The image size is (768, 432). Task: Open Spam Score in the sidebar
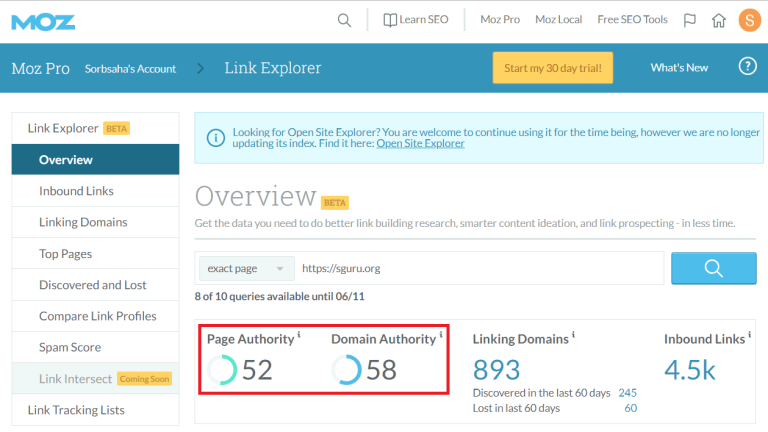(x=96, y=347)
